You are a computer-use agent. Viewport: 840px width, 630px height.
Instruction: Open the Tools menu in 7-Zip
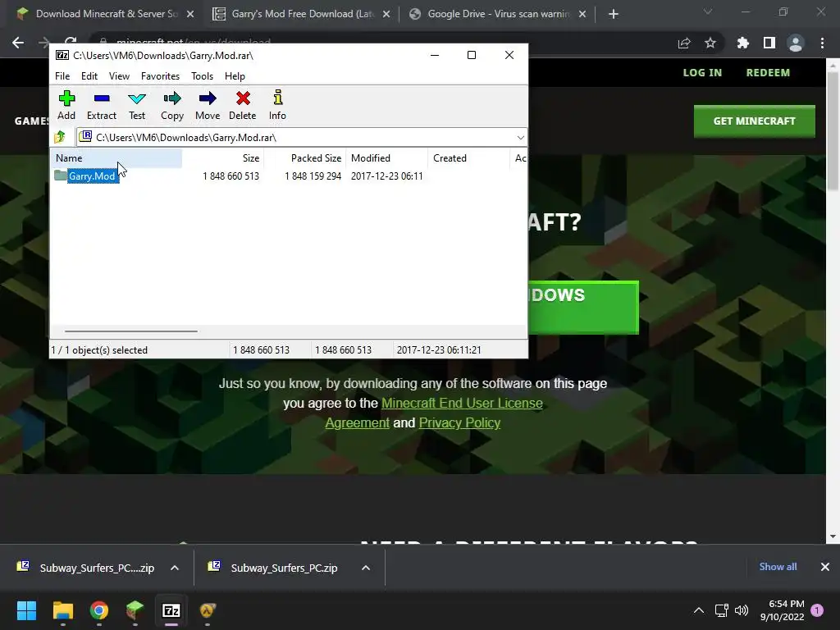point(202,76)
